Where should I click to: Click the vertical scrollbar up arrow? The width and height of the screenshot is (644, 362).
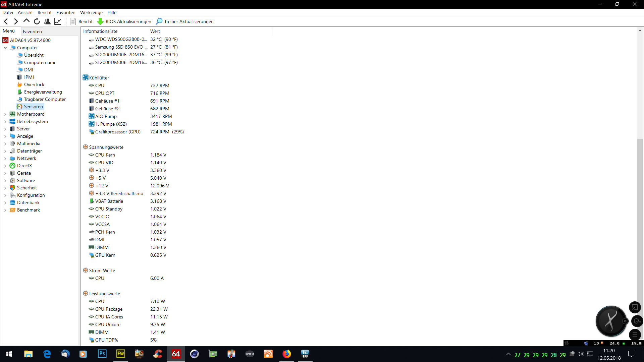tap(640, 31)
